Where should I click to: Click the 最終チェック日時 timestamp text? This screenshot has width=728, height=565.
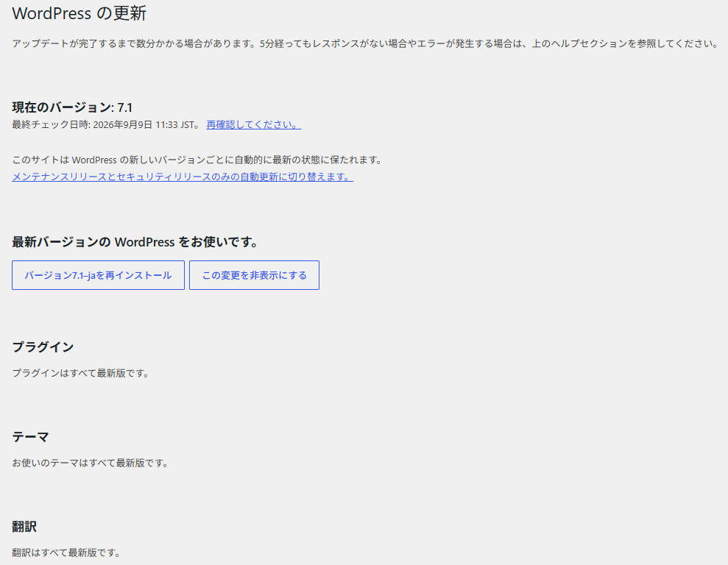click(x=106, y=125)
